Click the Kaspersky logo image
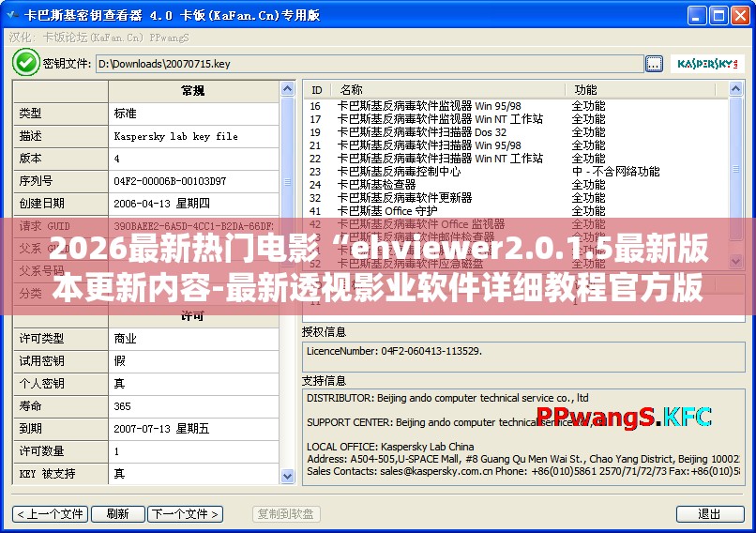 (707, 64)
